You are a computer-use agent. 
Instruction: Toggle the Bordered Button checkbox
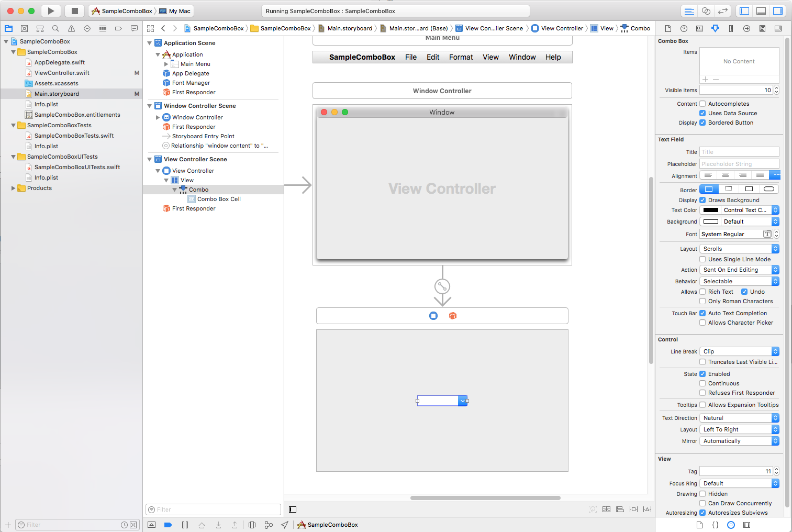[x=702, y=123]
